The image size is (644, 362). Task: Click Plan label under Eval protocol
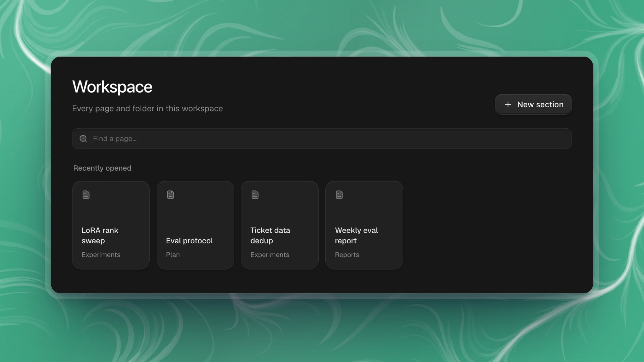[173, 255]
